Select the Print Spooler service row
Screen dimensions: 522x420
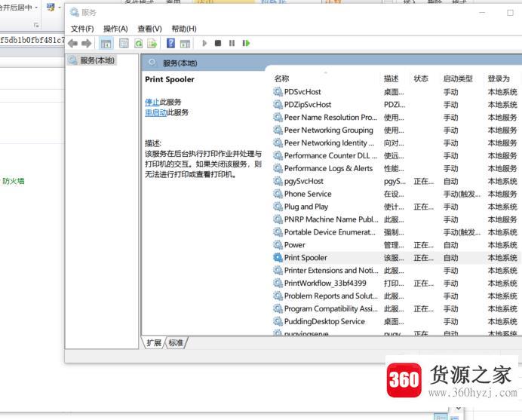[396, 258]
